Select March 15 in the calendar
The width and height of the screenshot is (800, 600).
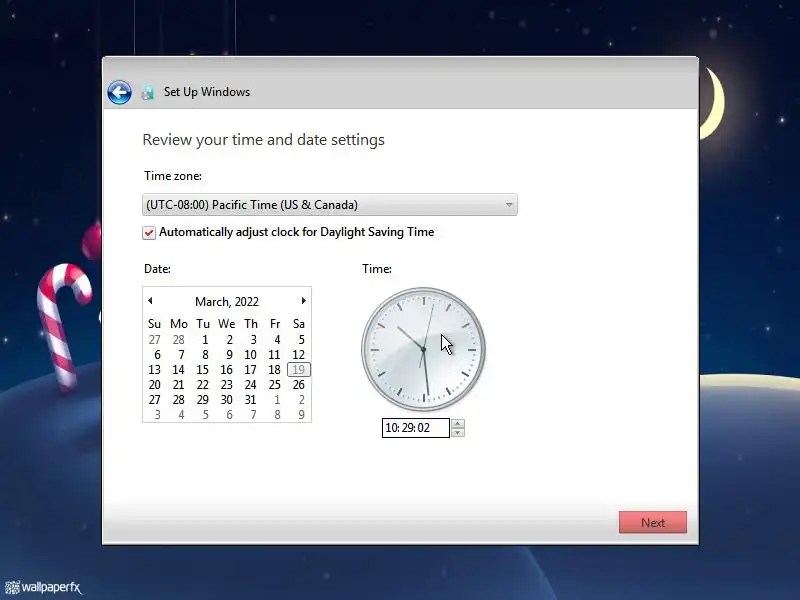(x=202, y=370)
